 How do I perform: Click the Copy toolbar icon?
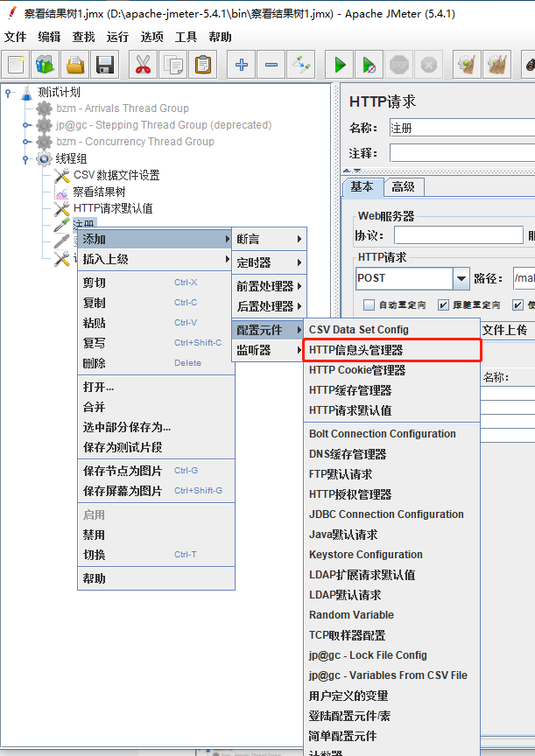173,64
